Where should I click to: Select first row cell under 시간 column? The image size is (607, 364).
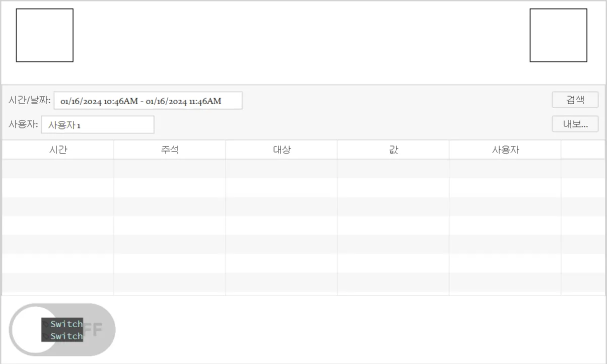58,169
